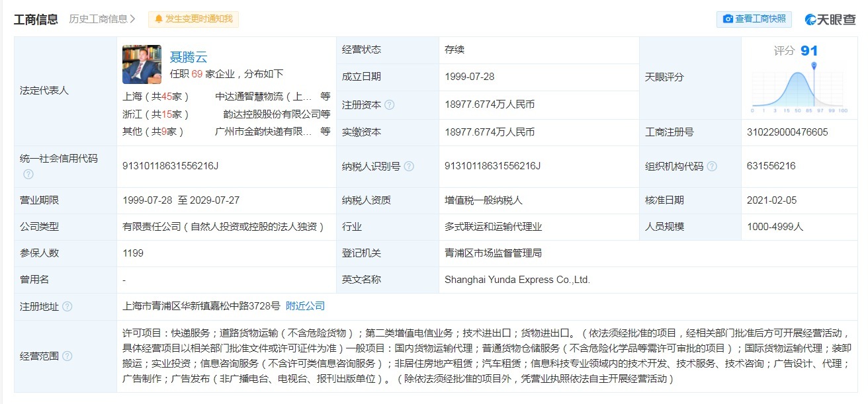
Task: Click the 工商信息 section heading
Action: click(36, 19)
